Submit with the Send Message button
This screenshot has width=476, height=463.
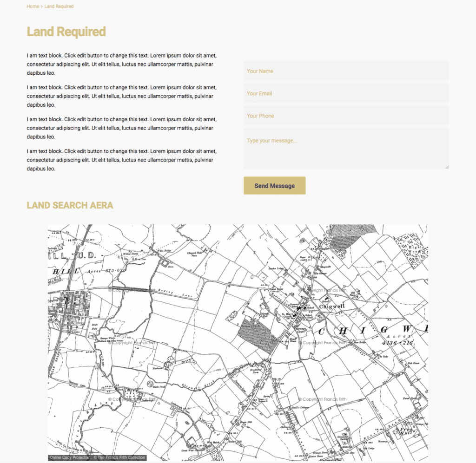pos(274,186)
